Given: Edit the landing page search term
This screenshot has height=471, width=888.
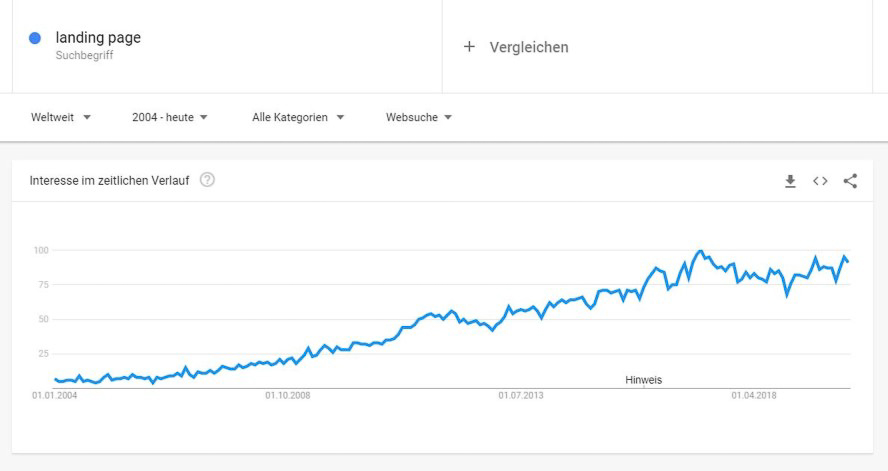Looking at the screenshot, I should 98,38.
